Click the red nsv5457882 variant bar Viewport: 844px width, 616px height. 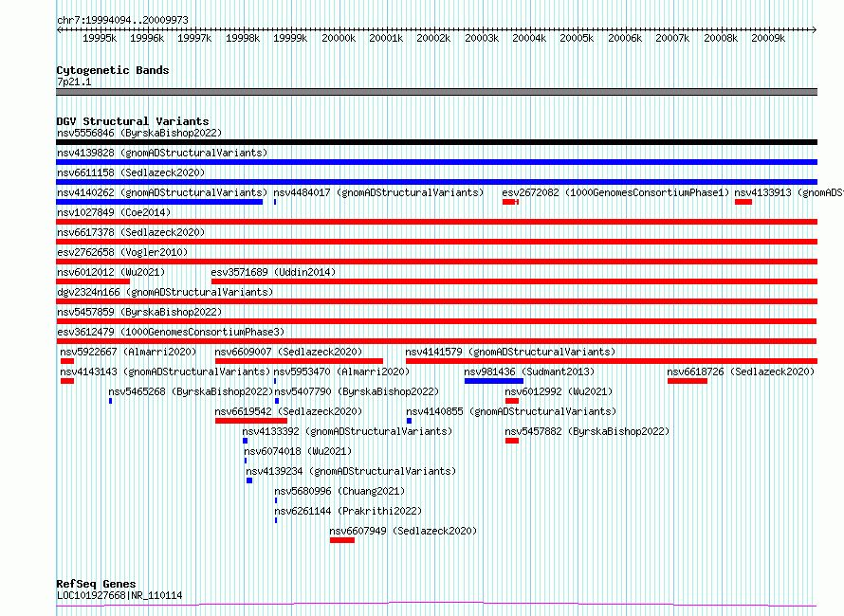pos(512,441)
